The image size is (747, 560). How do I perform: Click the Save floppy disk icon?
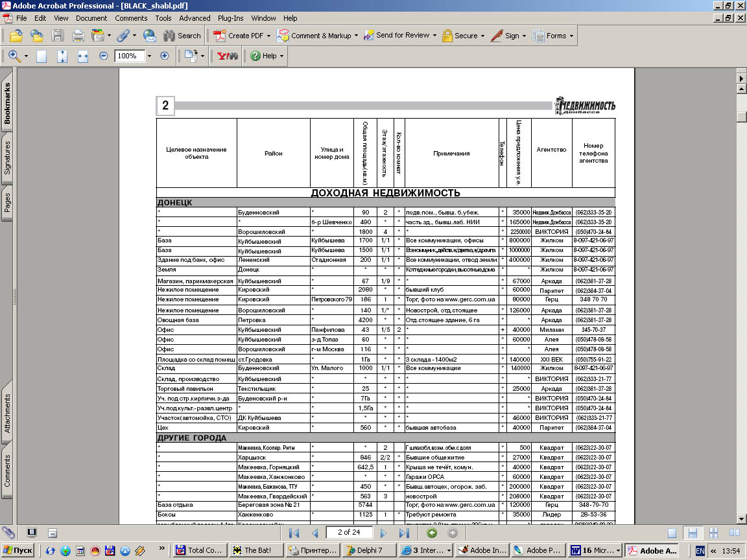tap(58, 36)
